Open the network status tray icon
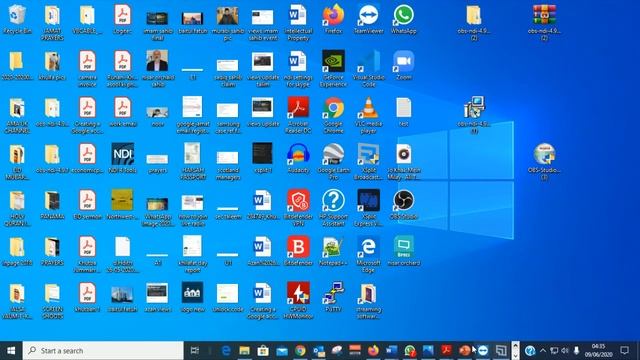640x360 pixels. (554, 351)
